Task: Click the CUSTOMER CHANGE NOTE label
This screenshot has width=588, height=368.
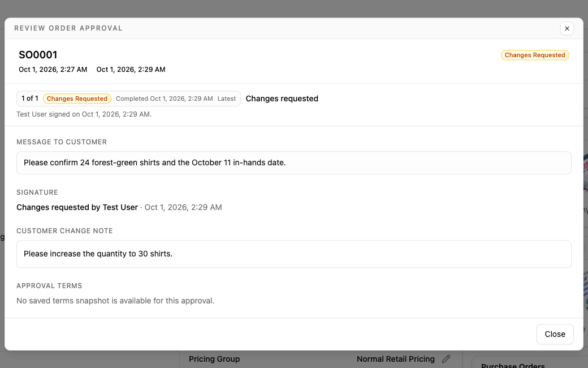Action: [x=64, y=231]
